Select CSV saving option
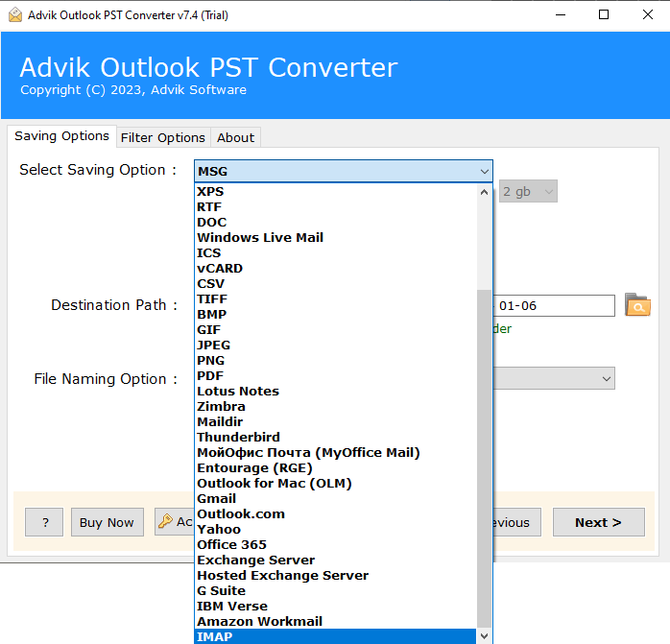Viewport: 670px width, 644px height. 335,284
